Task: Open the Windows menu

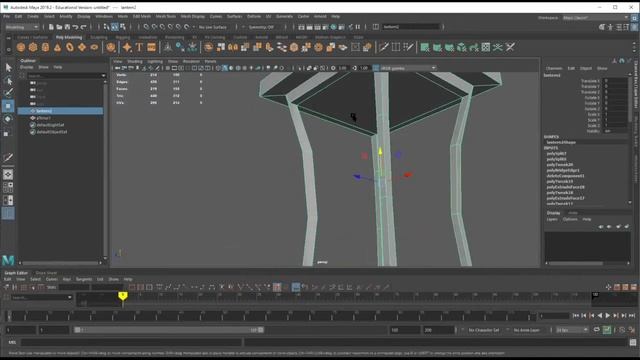Action: point(104,16)
